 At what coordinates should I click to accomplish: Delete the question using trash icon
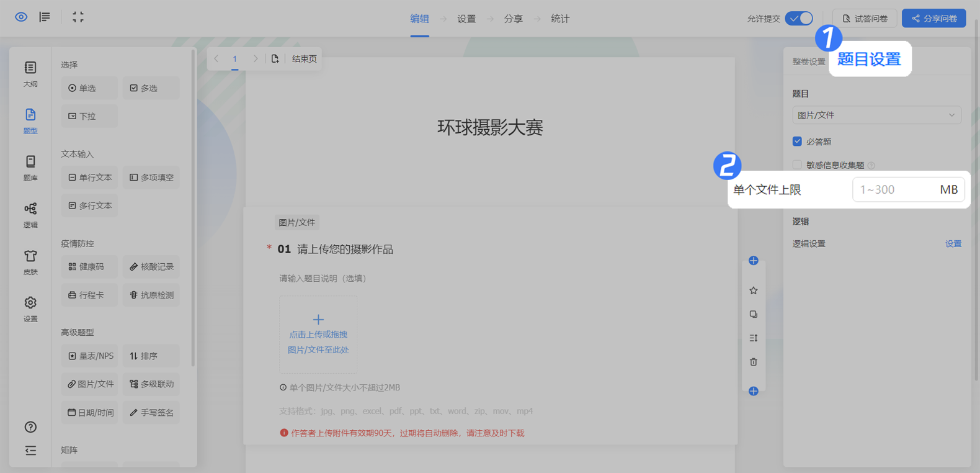tap(754, 362)
